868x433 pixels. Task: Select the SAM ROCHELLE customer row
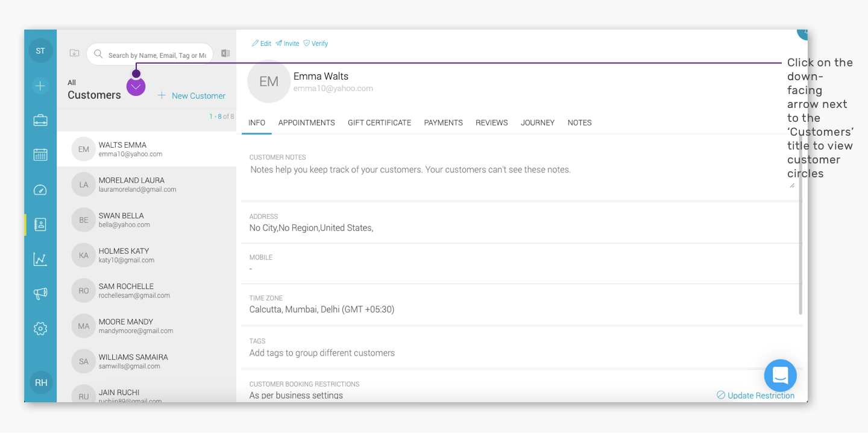(146, 291)
